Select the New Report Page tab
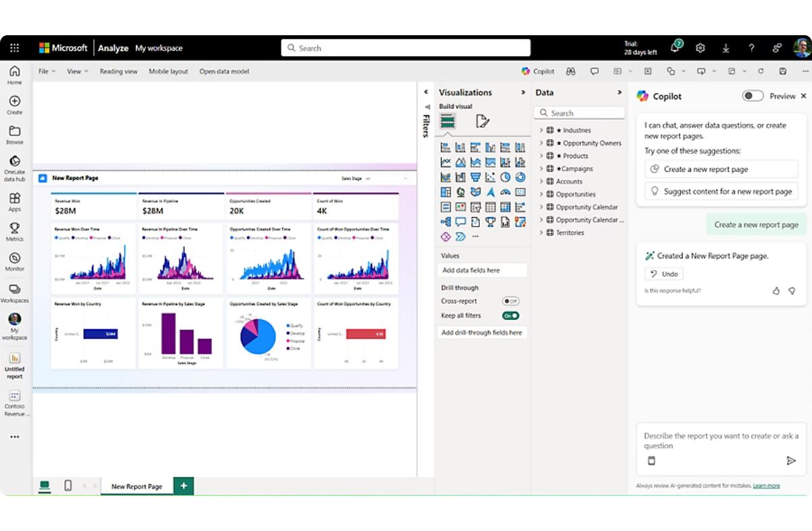Viewport: 812px width, 531px height. pyautogui.click(x=137, y=486)
